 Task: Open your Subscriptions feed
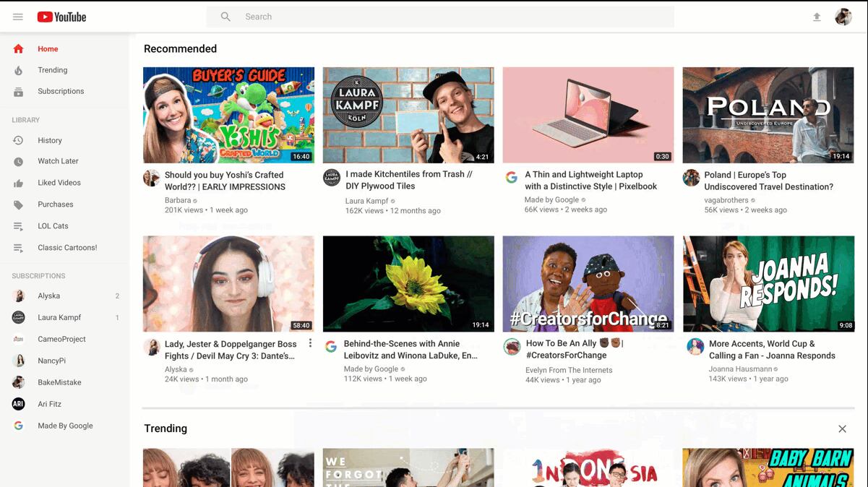(60, 91)
